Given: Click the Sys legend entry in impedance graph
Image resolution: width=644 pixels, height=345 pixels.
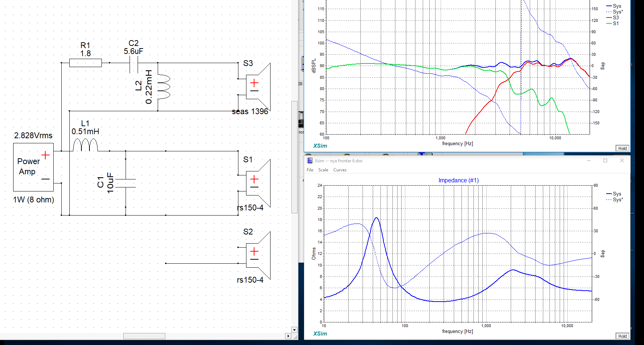Looking at the screenshot, I should [x=614, y=194].
